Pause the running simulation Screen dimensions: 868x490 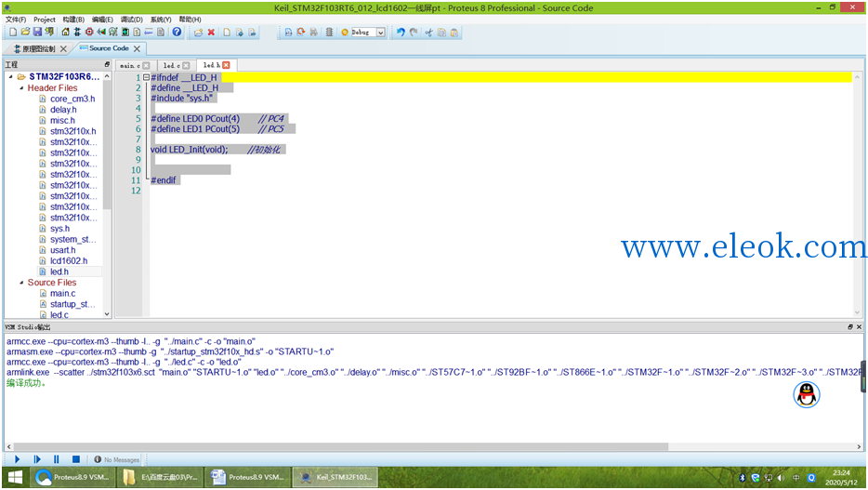click(x=57, y=459)
